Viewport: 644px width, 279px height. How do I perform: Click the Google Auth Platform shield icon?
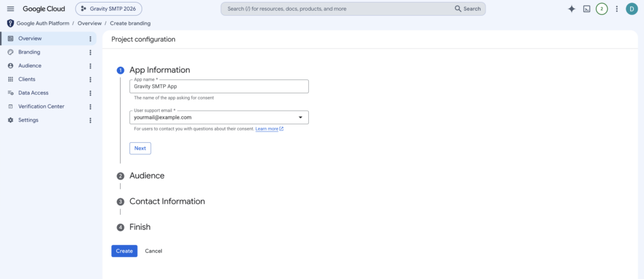[x=10, y=23]
